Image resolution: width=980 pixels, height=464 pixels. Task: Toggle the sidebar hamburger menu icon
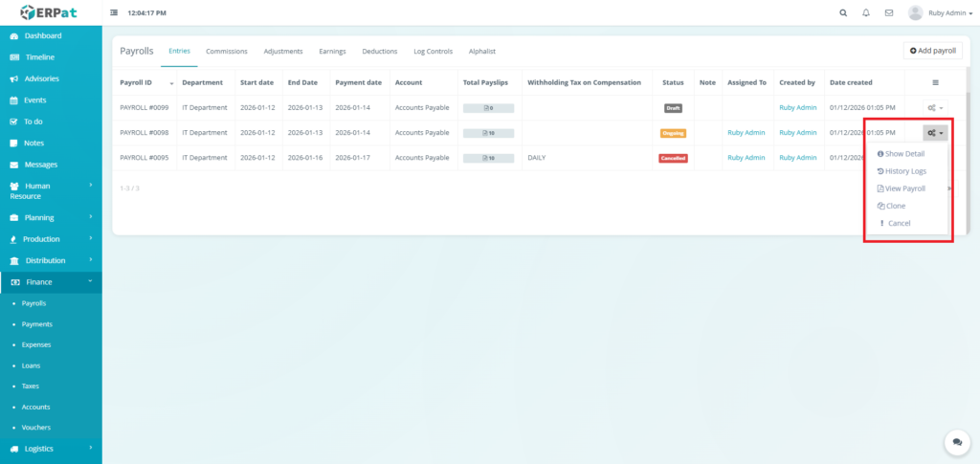(115, 13)
